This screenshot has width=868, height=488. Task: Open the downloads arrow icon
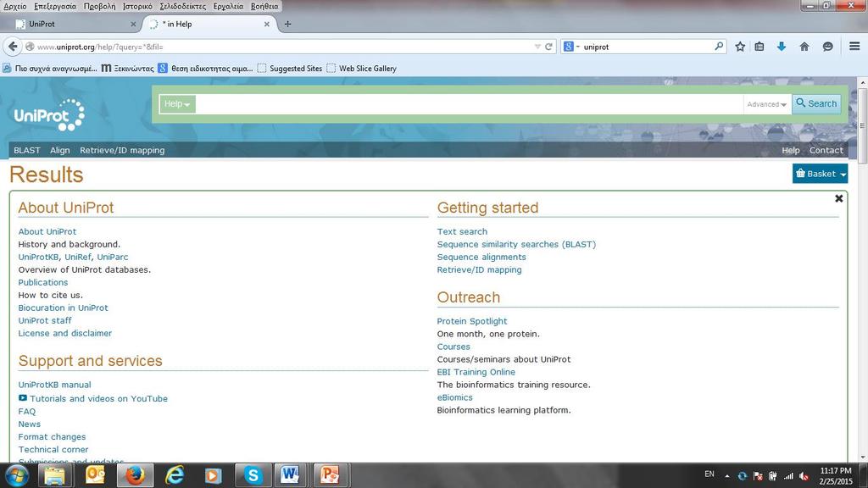[781, 47]
